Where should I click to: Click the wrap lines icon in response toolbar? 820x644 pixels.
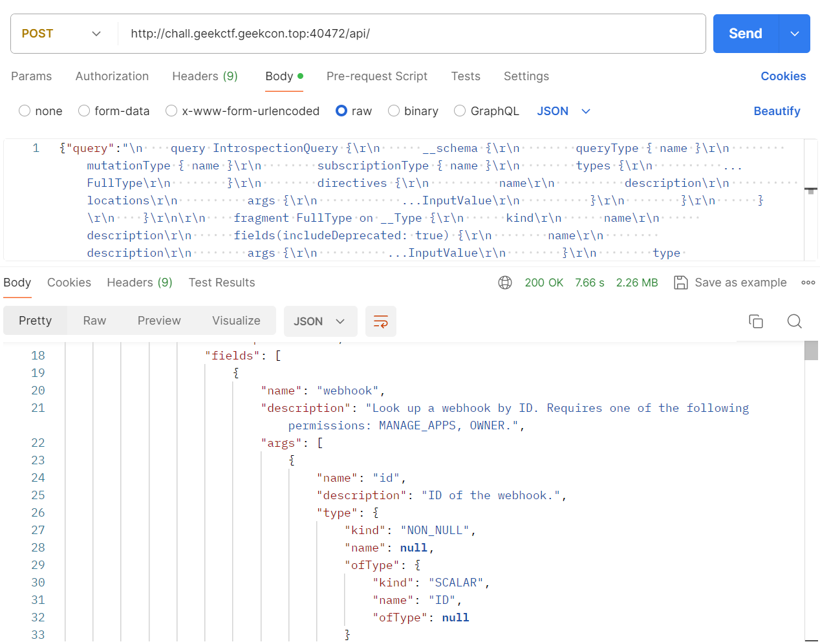(x=381, y=321)
